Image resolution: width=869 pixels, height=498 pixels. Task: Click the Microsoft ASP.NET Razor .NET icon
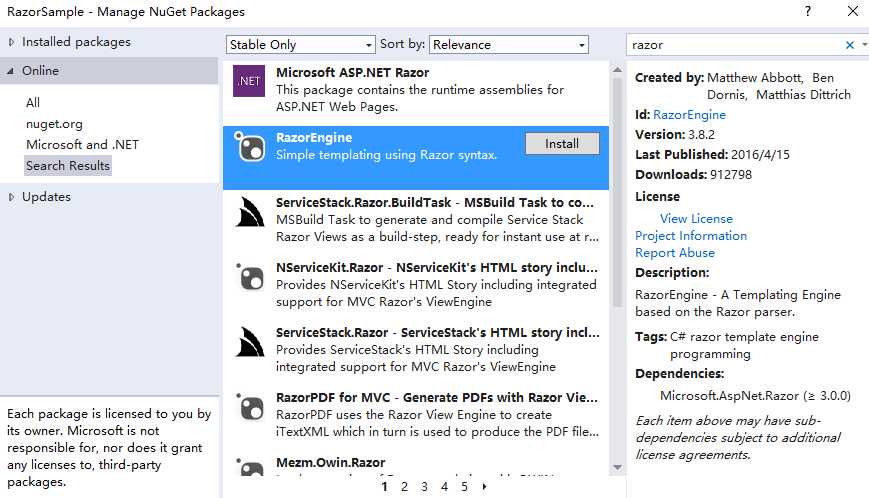[249, 81]
